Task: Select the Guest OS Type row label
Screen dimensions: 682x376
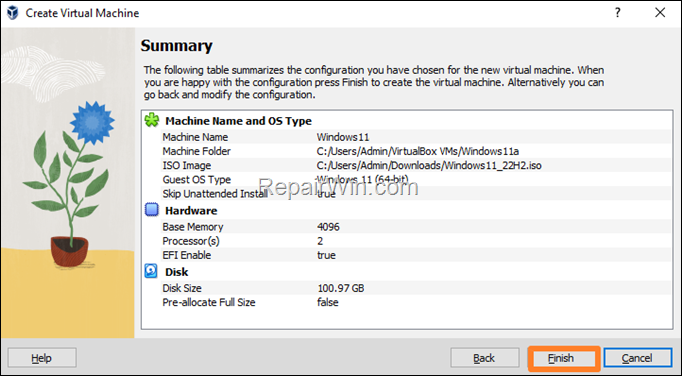Action: pos(197,179)
